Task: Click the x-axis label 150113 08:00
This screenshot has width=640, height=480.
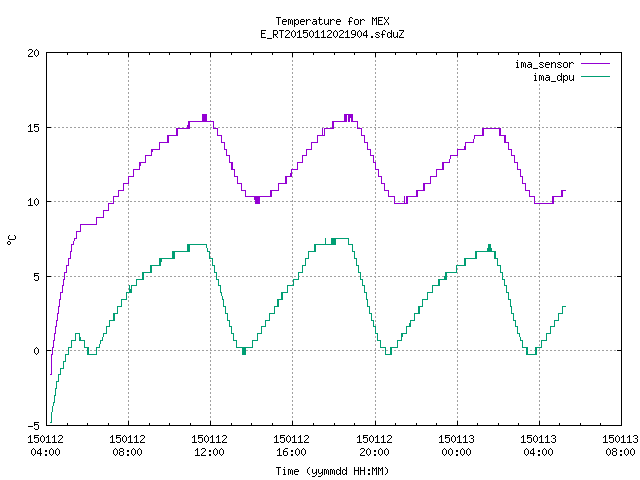Action: [620, 446]
